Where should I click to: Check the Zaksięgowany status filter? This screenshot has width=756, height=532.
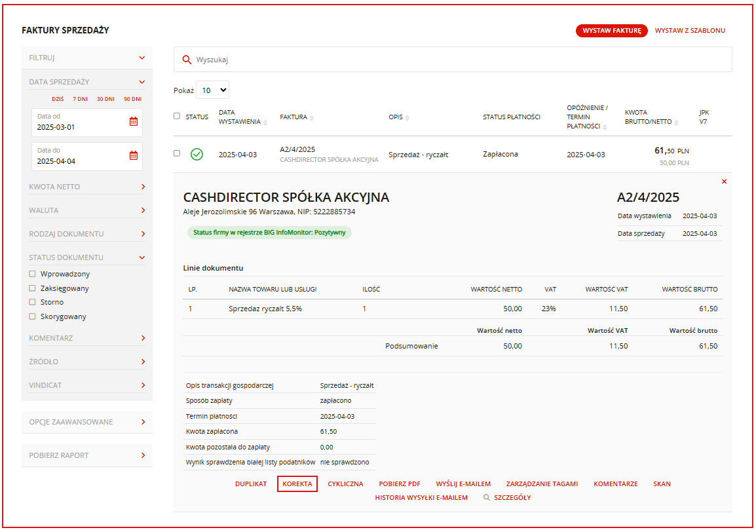[32, 288]
